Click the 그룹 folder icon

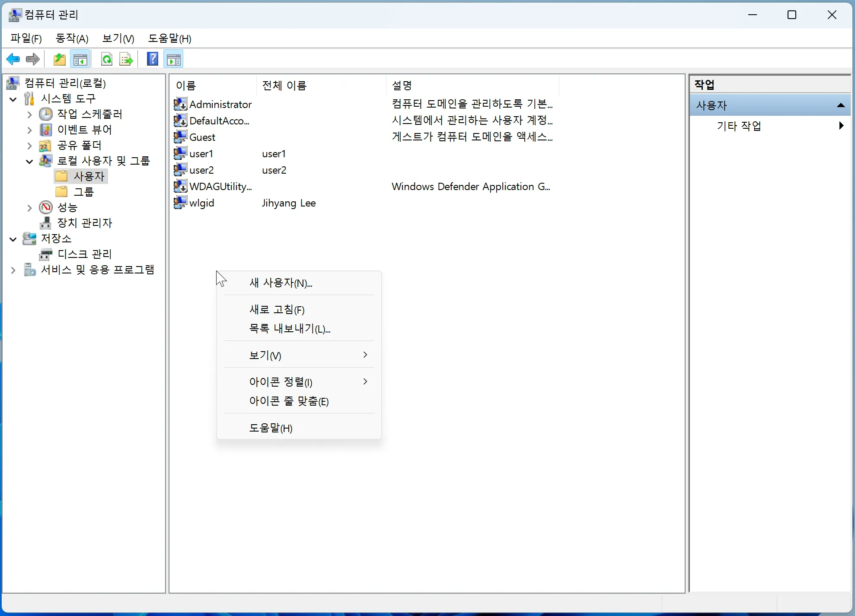[61, 191]
